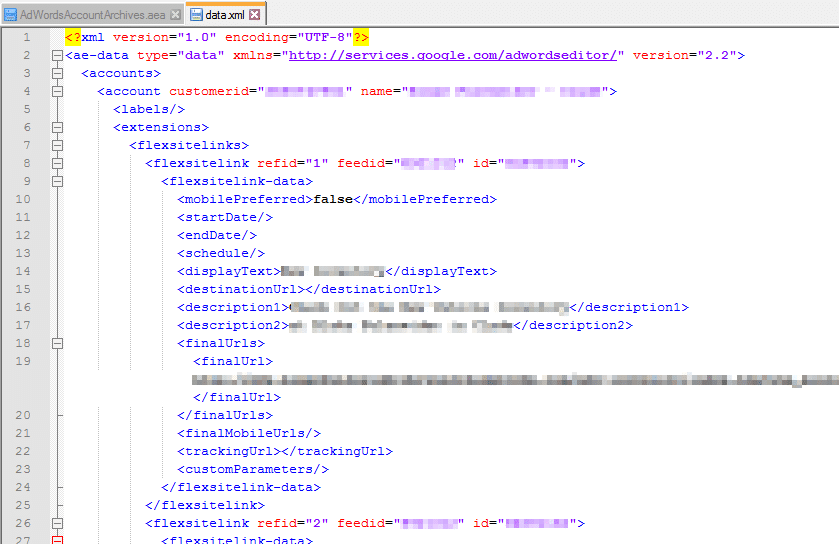Close the AdWordsAccountArchives.aea tab
839x544 pixels.
pos(175,15)
